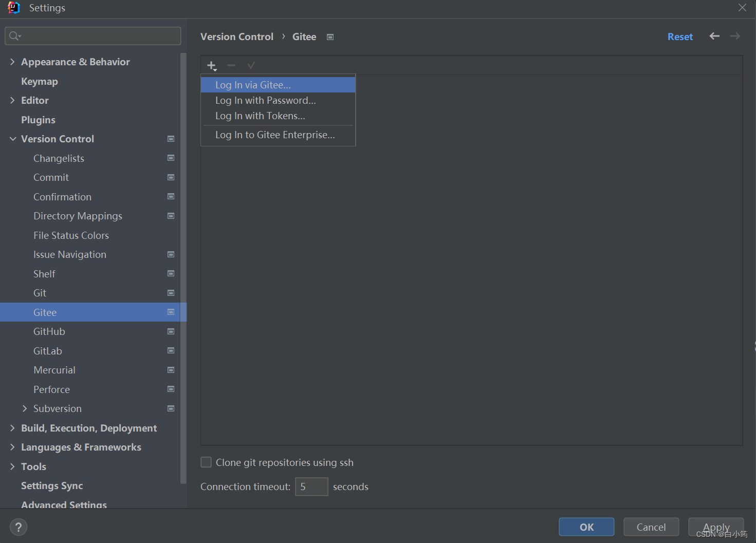Viewport: 756px width, 543px height.
Task: Expand Appearance & Behavior section
Action: [12, 62]
